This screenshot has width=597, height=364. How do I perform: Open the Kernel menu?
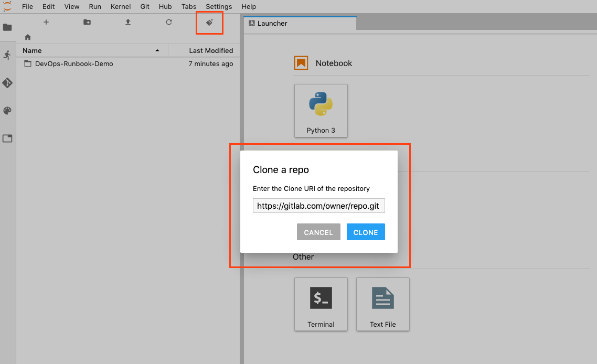coord(121,6)
